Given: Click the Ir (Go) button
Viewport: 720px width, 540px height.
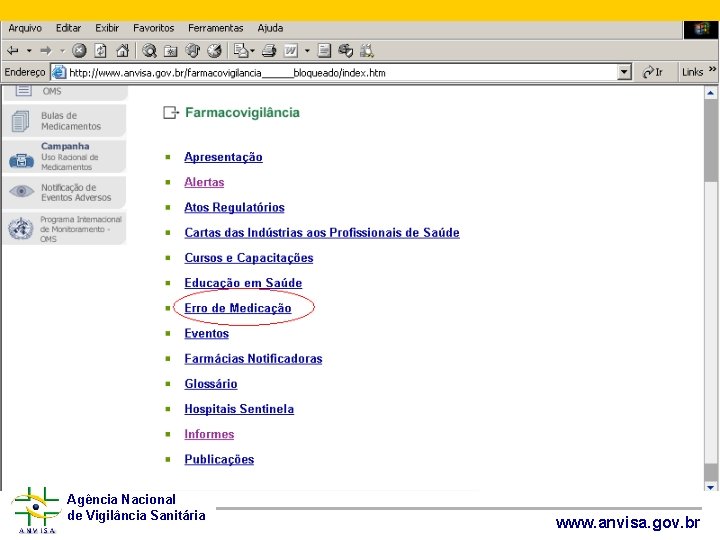Looking at the screenshot, I should [x=652, y=73].
